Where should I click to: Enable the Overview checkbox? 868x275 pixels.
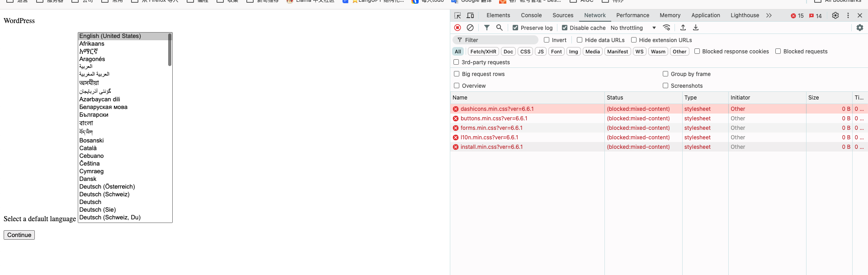(x=457, y=85)
